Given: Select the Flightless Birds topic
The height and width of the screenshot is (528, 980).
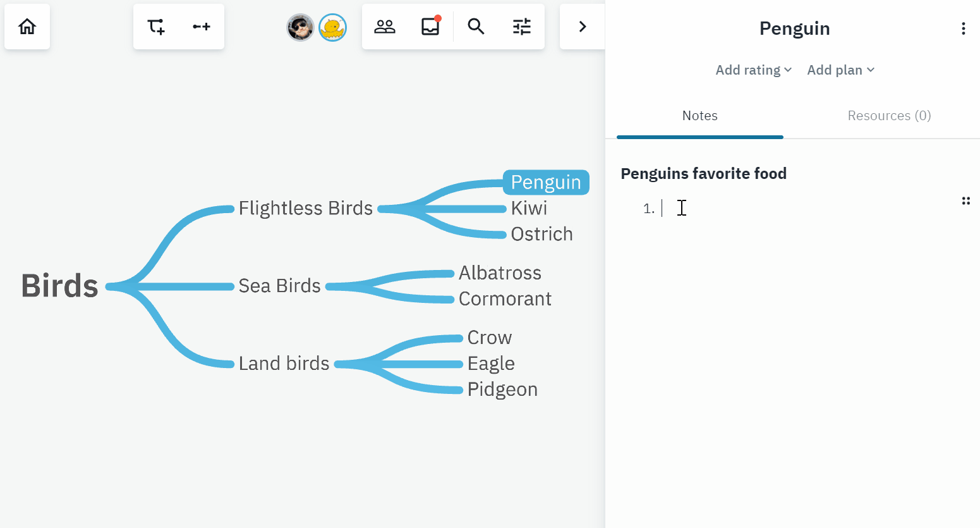Looking at the screenshot, I should (305, 208).
